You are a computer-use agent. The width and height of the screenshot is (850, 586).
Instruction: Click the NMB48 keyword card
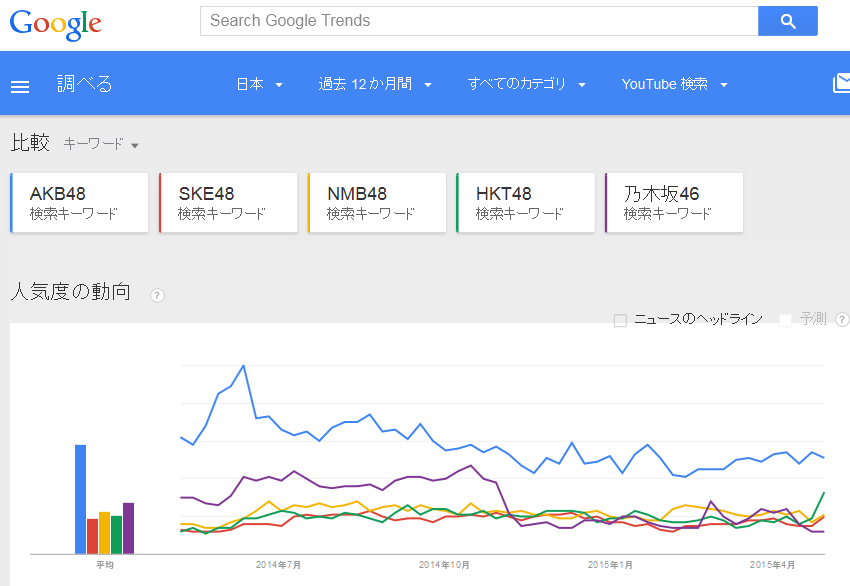tap(378, 203)
